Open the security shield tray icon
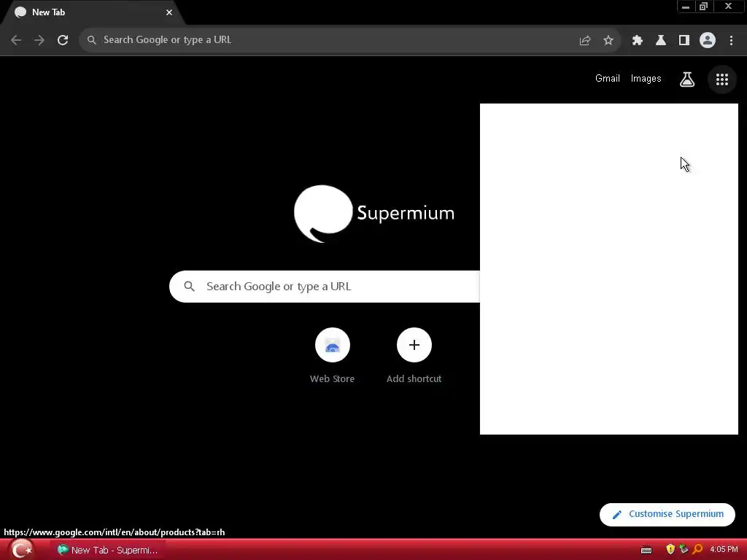Image resolution: width=747 pixels, height=560 pixels. coord(670,550)
